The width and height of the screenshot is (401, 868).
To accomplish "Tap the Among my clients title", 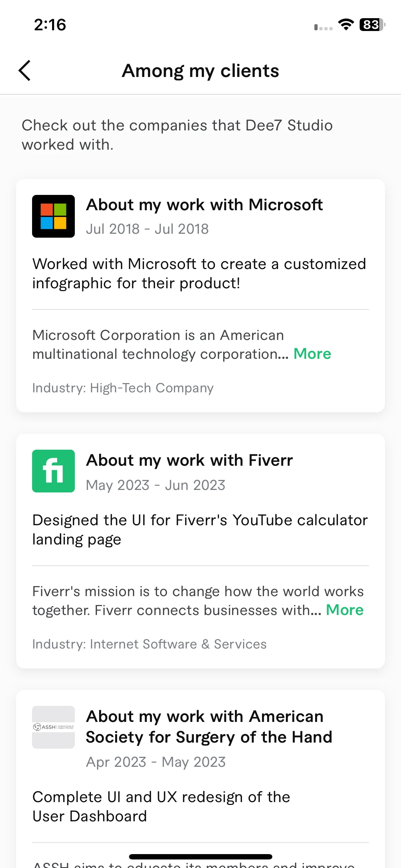I will pyautogui.click(x=200, y=71).
